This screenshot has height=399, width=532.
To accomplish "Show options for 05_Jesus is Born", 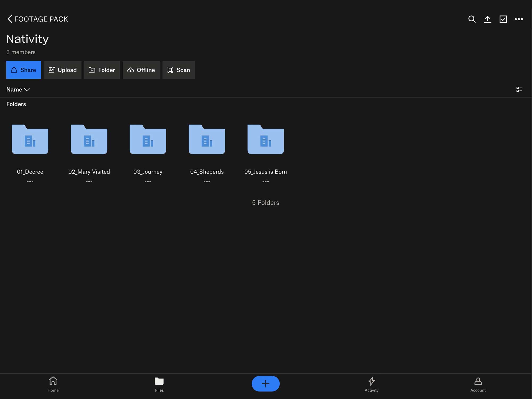I will pos(266,182).
